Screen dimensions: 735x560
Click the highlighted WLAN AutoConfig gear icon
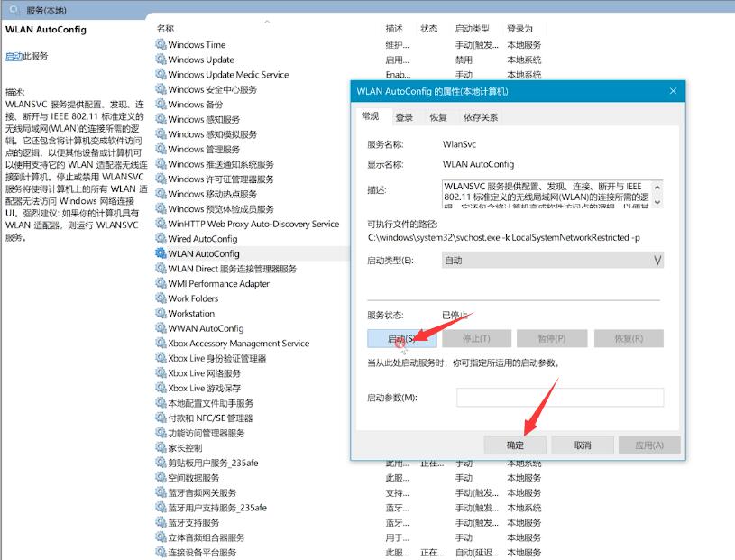pyautogui.click(x=161, y=253)
